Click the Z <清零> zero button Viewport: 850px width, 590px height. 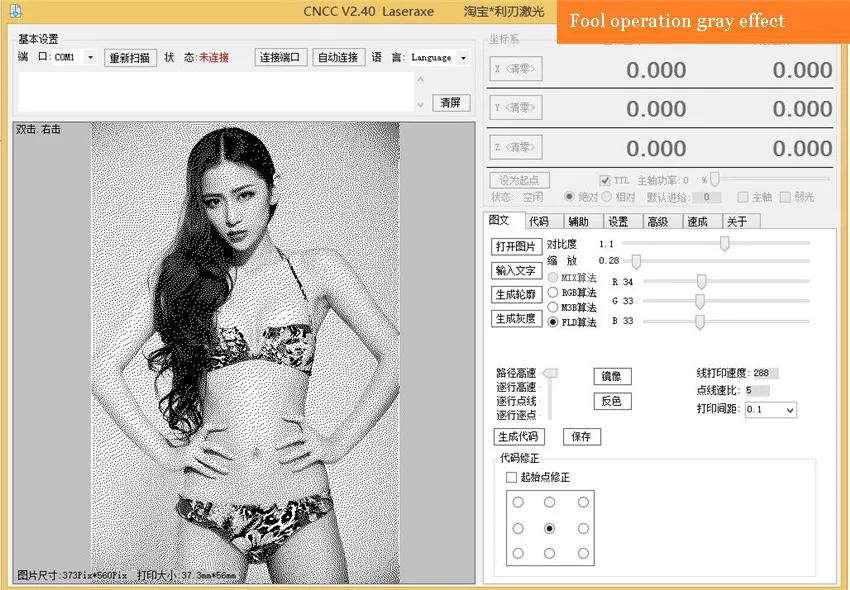516,147
